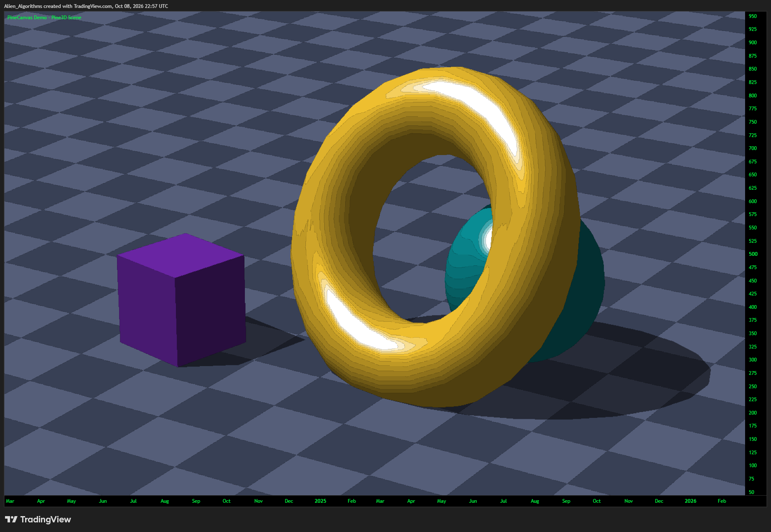
Task: Click the 750 price scale label
Action: point(753,122)
